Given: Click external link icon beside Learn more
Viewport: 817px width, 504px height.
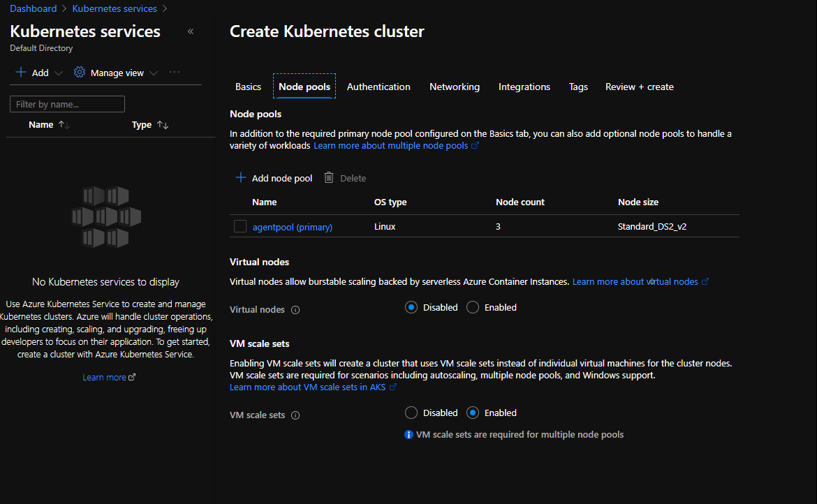Looking at the screenshot, I should coord(132,378).
